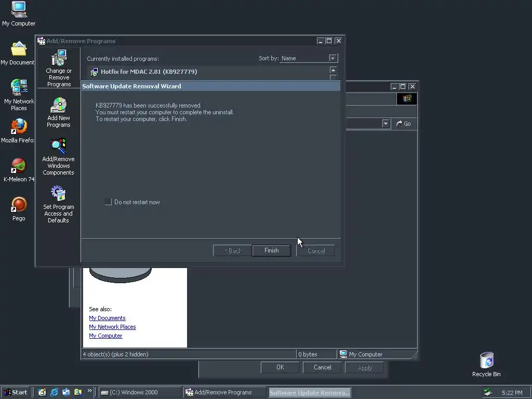The image size is (532, 399).
Task: Click the Cancel button in Removal Wizard
Action: point(315,251)
